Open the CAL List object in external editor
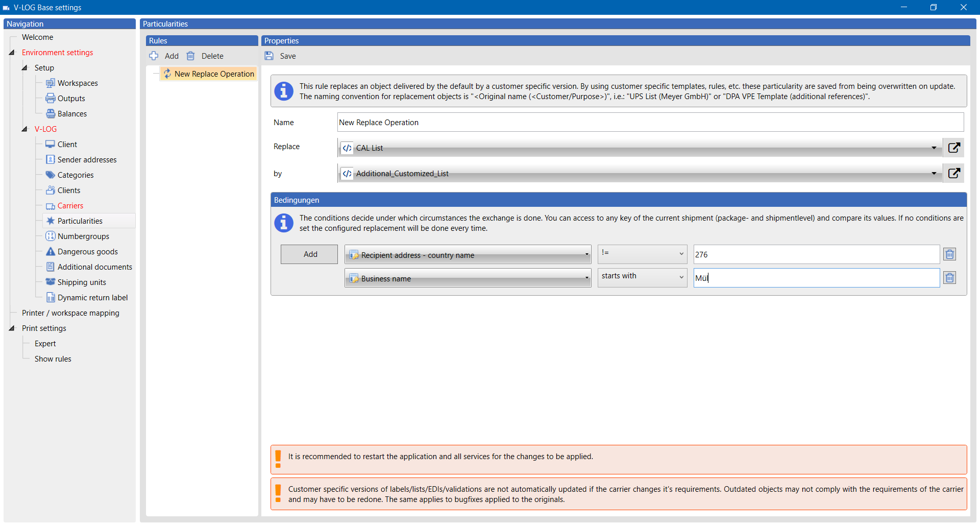Viewport: 980px width, 526px height. click(x=954, y=148)
